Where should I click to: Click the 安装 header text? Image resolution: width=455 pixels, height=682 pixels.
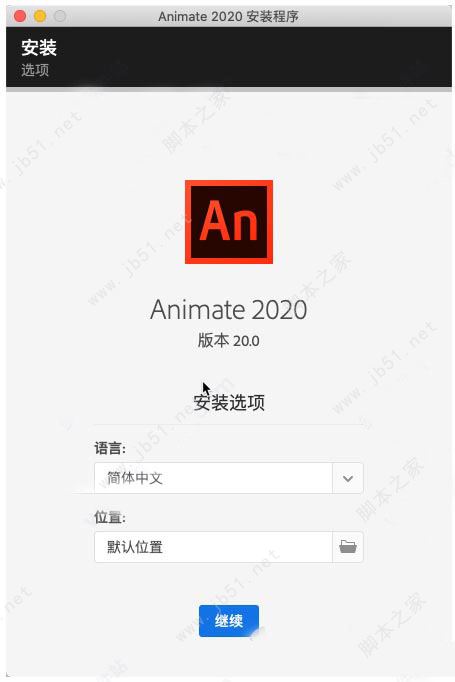[39, 47]
